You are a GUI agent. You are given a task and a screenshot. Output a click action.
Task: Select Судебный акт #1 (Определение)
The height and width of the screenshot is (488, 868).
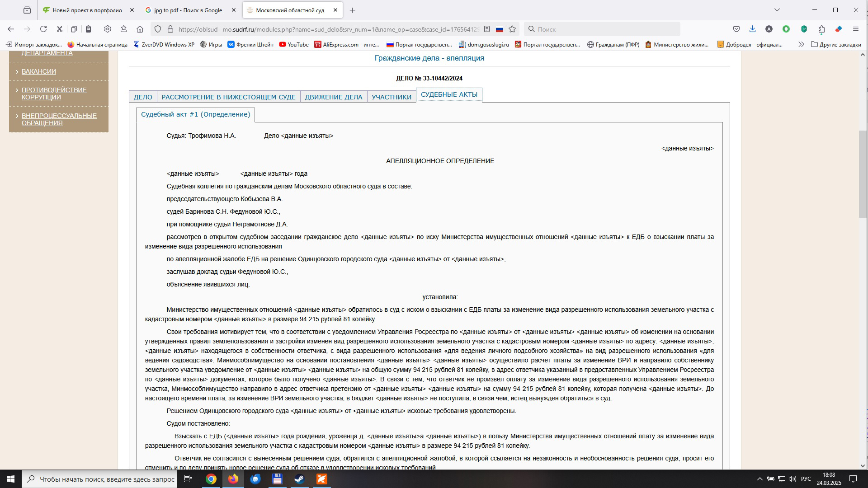click(195, 114)
